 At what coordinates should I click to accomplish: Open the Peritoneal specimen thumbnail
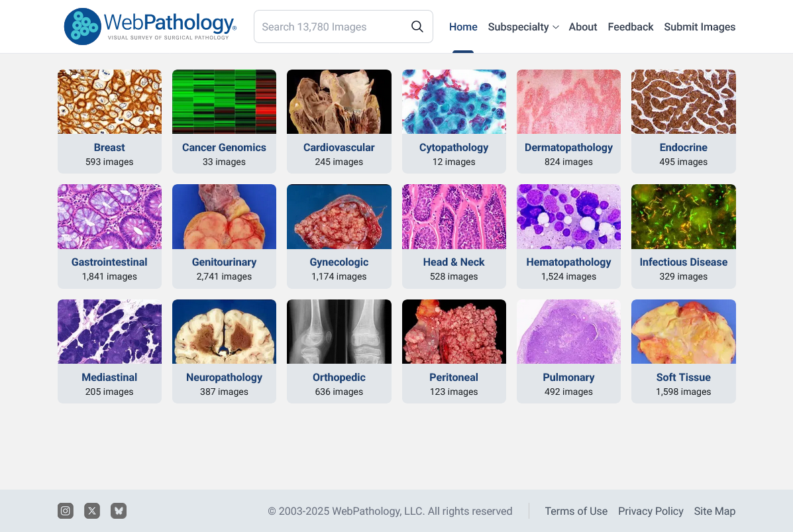[454, 331]
